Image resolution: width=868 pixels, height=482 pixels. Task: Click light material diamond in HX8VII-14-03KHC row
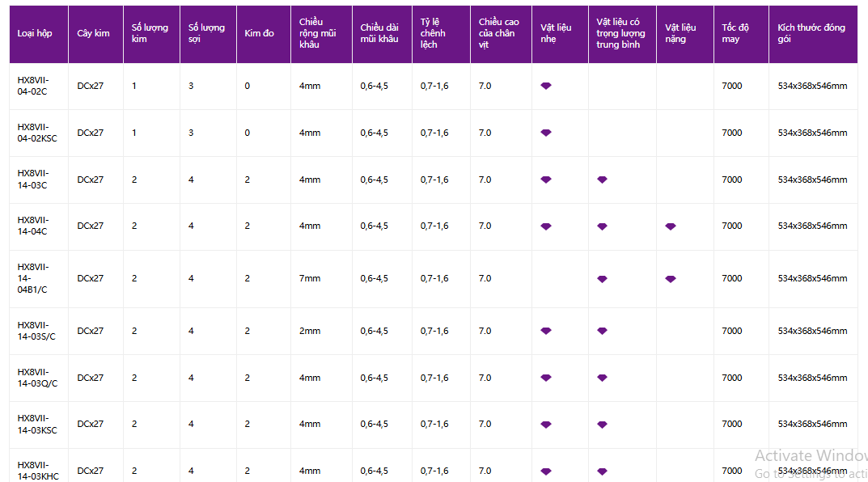point(546,471)
